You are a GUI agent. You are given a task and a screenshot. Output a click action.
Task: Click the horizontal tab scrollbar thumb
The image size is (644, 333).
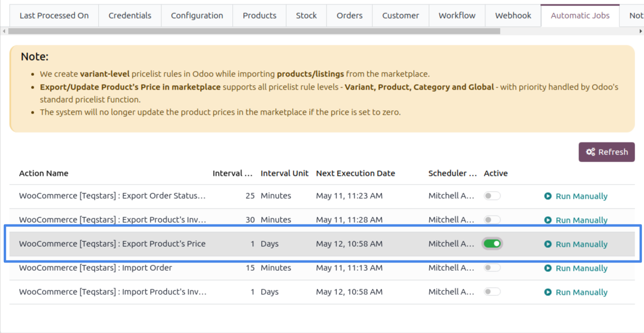point(254,31)
